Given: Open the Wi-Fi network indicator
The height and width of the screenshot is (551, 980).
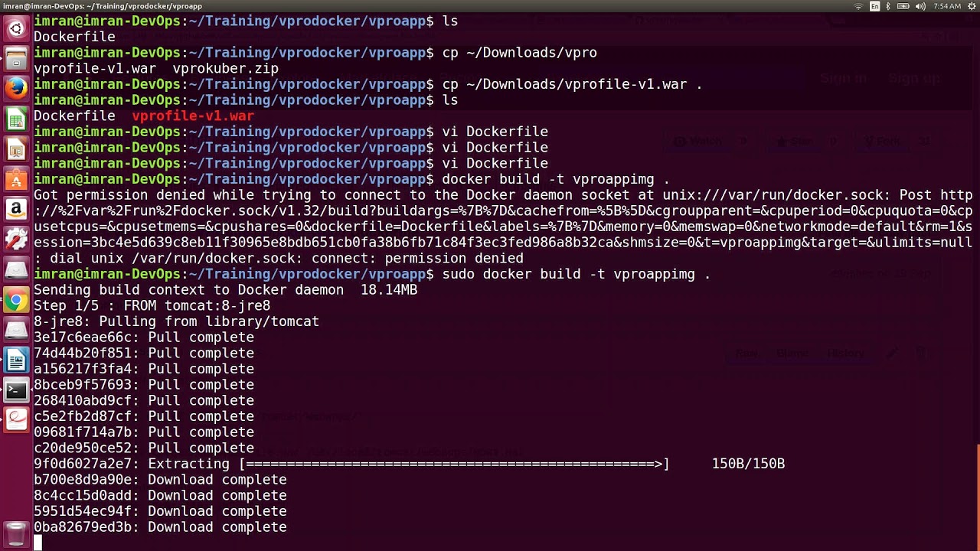Looking at the screenshot, I should click(860, 6).
